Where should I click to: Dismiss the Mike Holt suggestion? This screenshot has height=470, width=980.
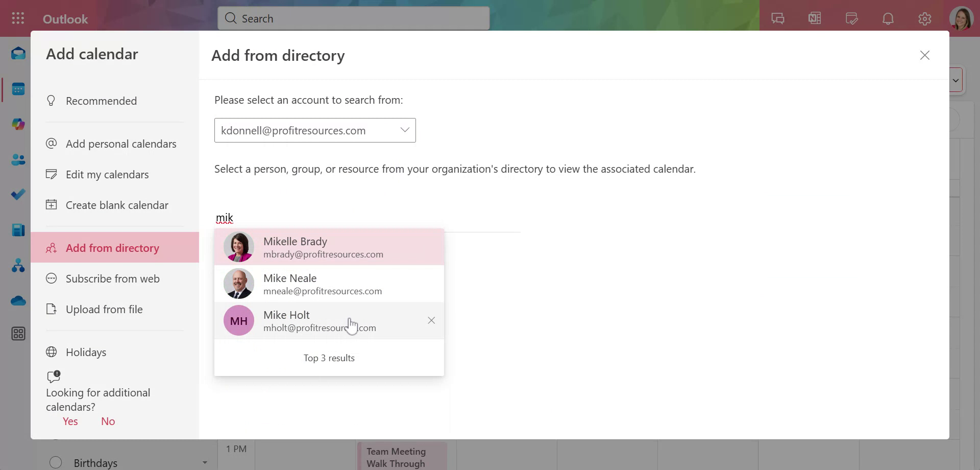(x=431, y=320)
